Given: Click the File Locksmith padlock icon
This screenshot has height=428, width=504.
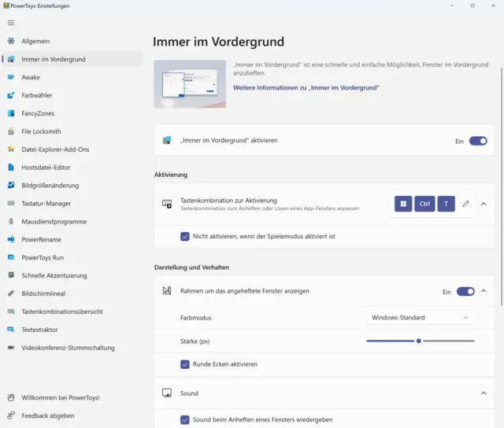Looking at the screenshot, I should (12, 131).
